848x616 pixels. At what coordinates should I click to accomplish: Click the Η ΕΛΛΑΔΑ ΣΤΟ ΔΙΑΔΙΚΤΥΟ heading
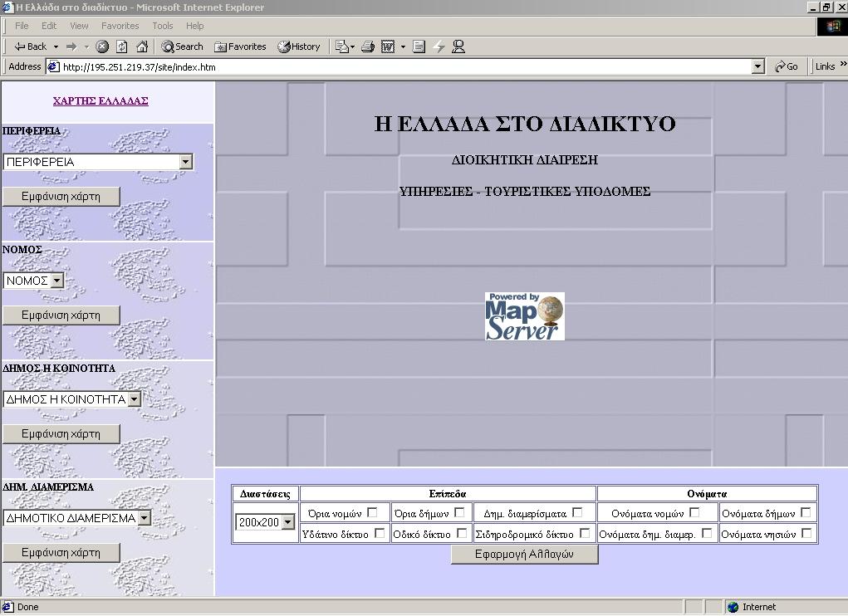pos(525,124)
